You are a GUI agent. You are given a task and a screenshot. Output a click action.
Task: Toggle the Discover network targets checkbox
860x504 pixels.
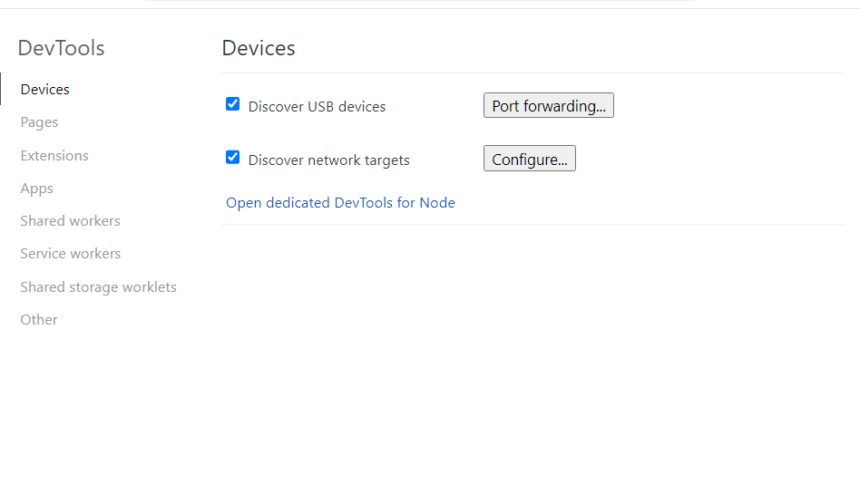232,158
